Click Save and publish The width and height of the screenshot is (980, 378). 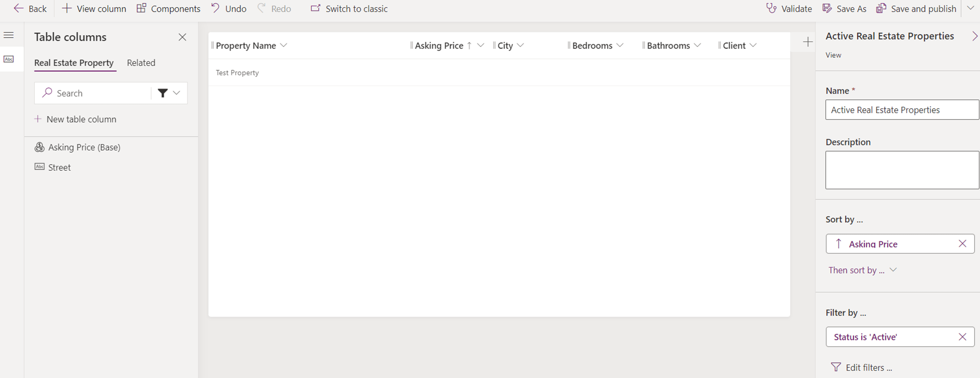click(x=916, y=8)
